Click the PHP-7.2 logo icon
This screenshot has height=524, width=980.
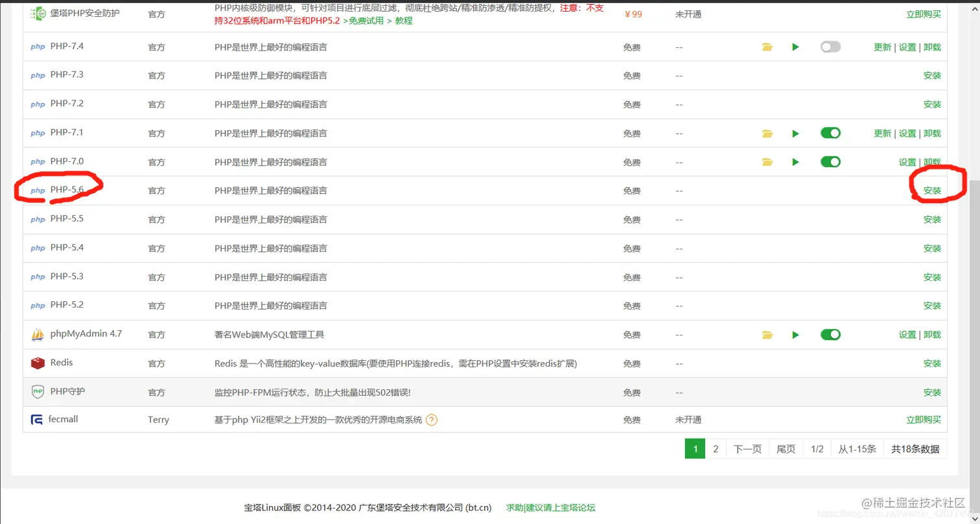[x=38, y=104]
